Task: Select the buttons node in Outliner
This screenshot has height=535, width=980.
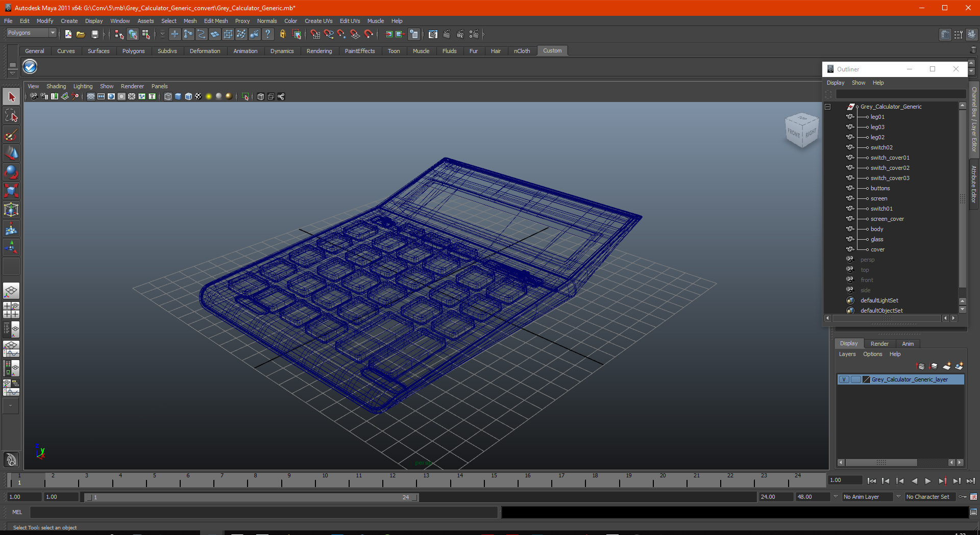Action: point(880,188)
